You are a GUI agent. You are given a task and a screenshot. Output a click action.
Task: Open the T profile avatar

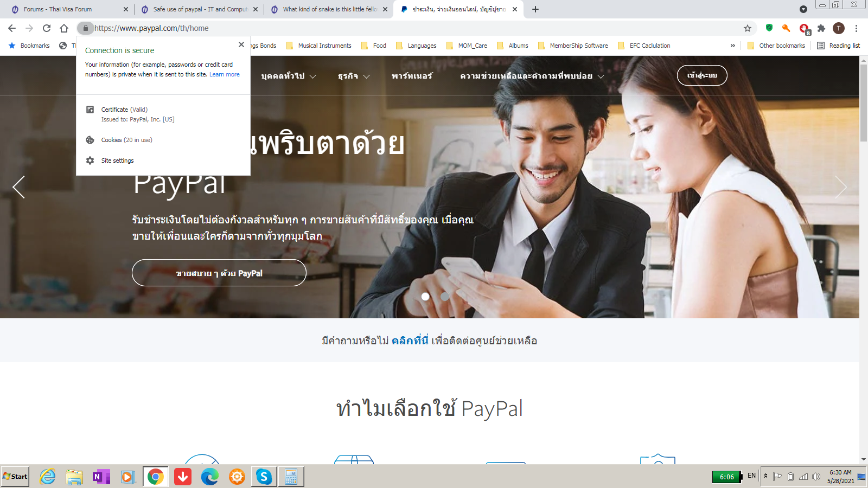click(x=839, y=28)
